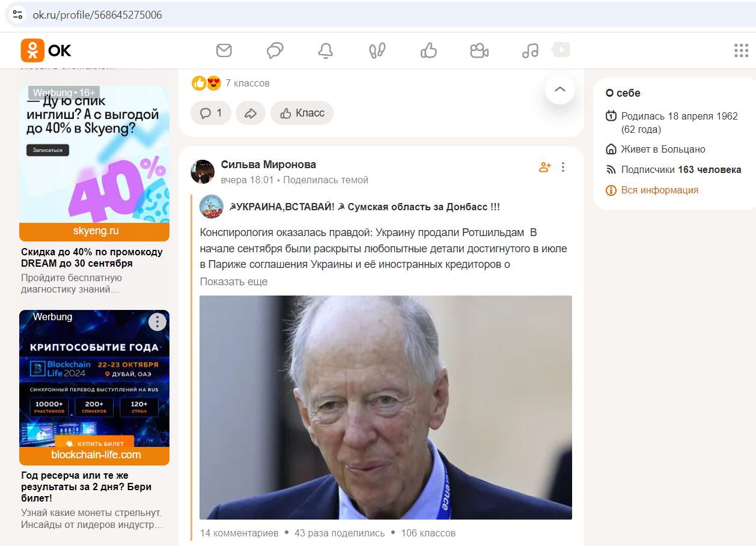The image size is (756, 546).
Task: Open the ratings thumbs-up icon in top bar
Action: (428, 50)
